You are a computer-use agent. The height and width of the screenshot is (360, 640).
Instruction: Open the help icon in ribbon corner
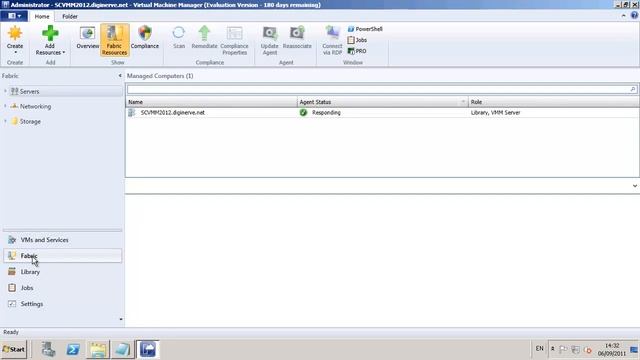(x=634, y=16)
